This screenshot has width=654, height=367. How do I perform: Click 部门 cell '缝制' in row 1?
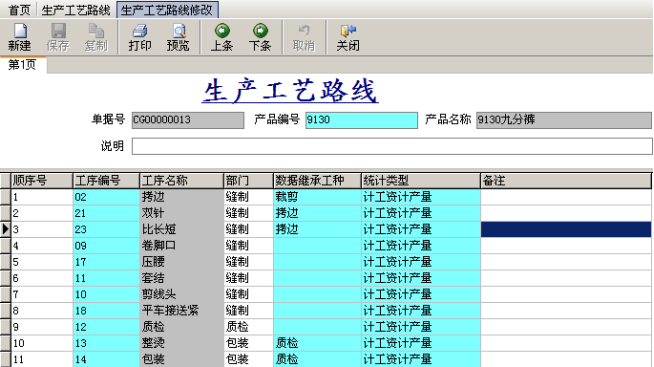click(x=249, y=197)
